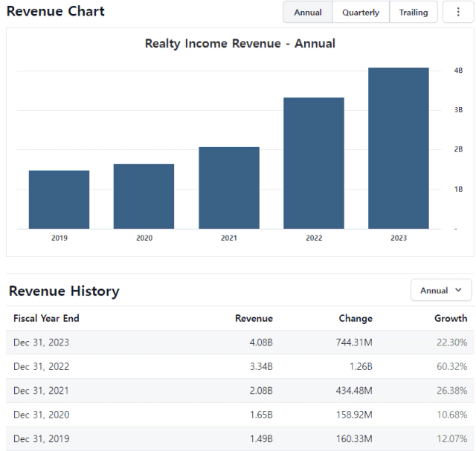Click the 1B y-axis label
The height and width of the screenshot is (451, 476).
pyautogui.click(x=458, y=189)
